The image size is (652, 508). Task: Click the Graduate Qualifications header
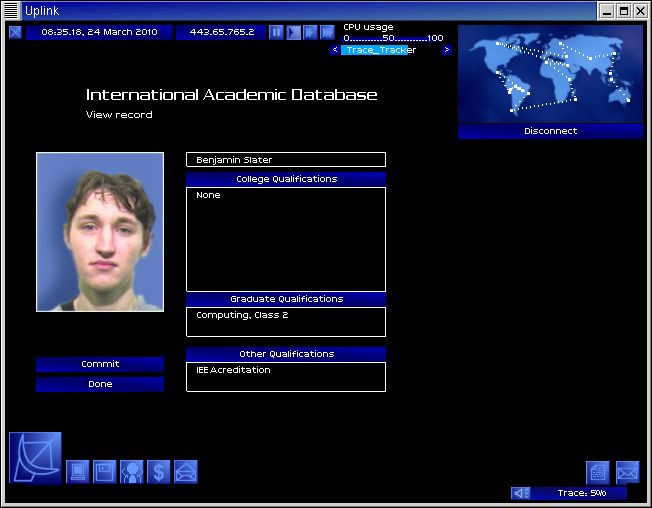(x=286, y=299)
